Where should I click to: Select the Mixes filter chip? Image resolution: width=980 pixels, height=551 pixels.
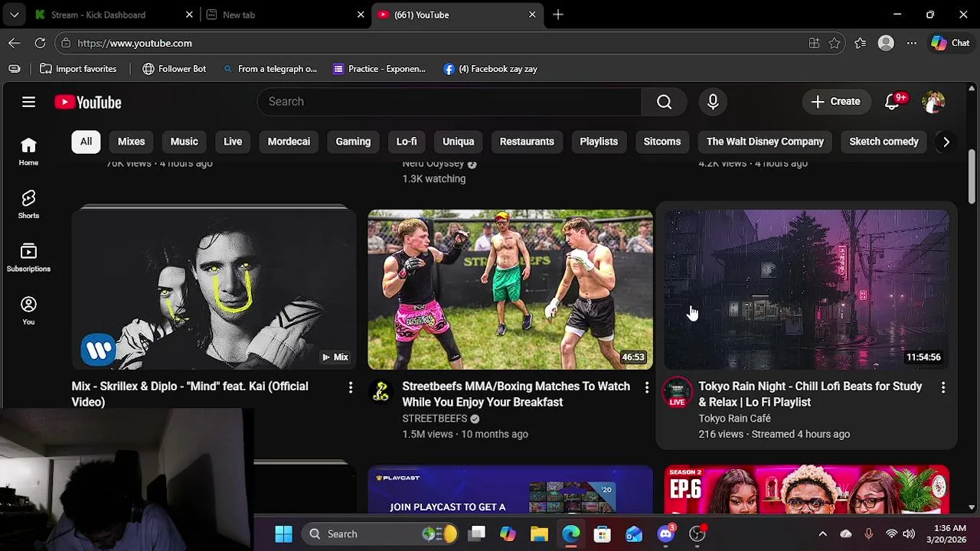point(131,142)
